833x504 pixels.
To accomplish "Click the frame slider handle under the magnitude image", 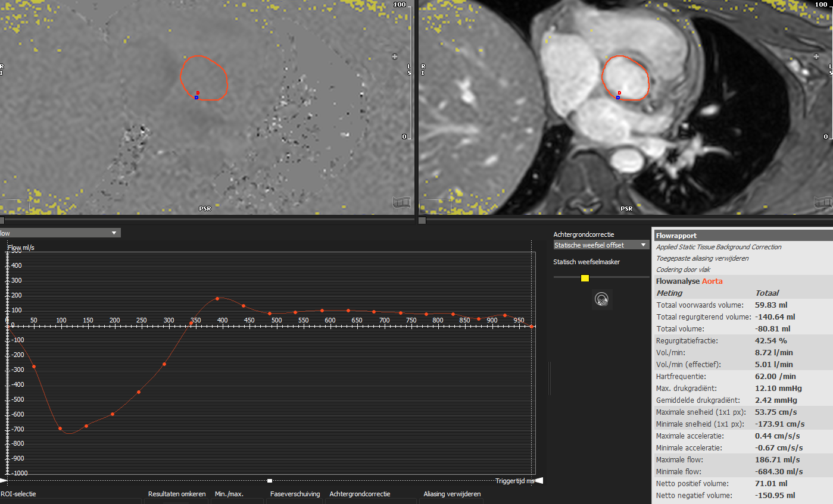I will [x=422, y=220].
